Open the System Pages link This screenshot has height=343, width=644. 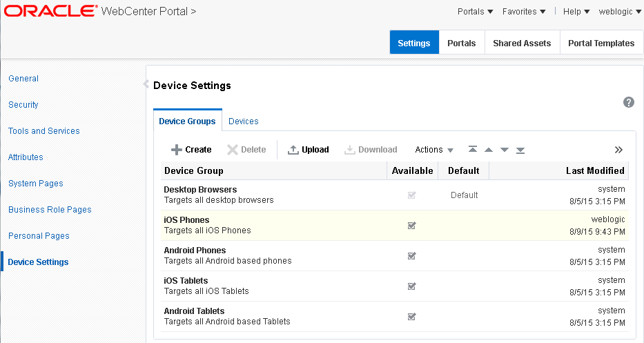[x=36, y=184]
